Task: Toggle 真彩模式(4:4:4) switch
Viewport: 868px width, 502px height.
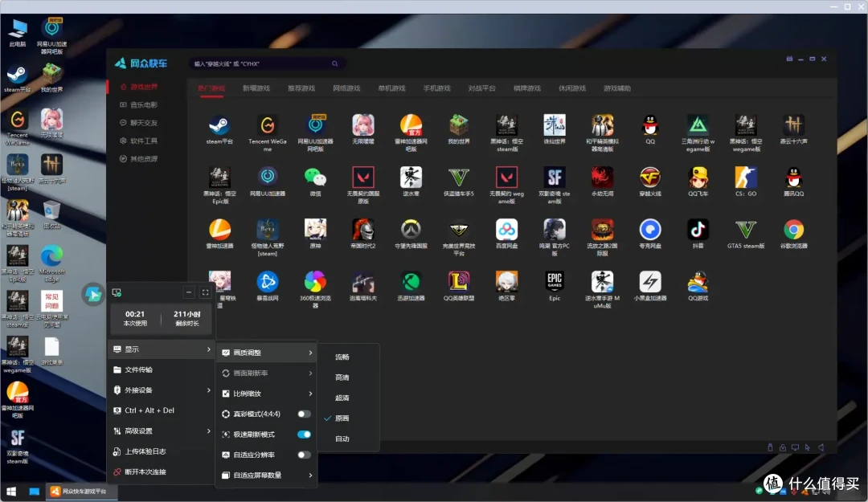Action: click(x=304, y=414)
